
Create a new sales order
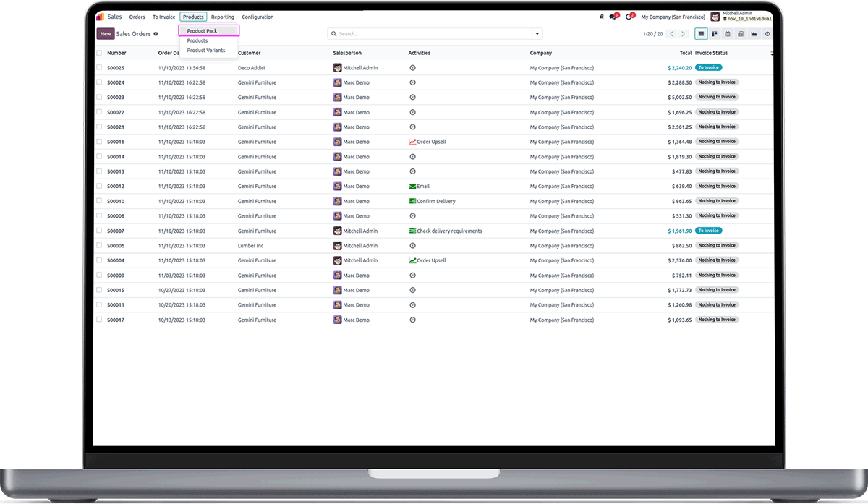[106, 34]
